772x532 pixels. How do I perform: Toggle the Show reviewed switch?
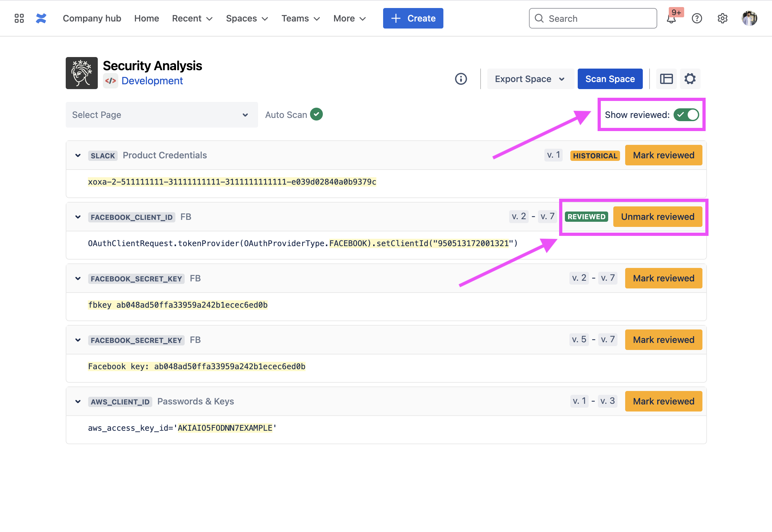686,115
